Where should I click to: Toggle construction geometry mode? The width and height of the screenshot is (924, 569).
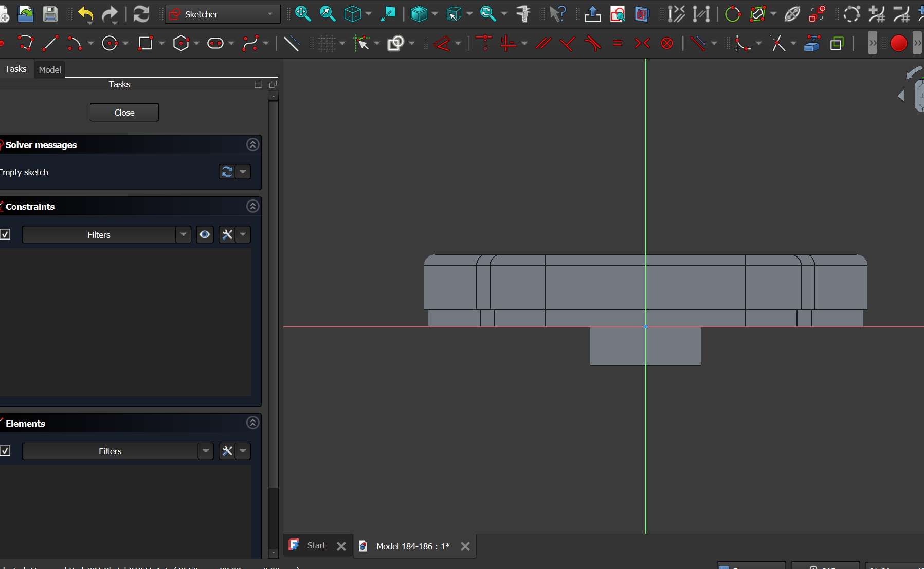pos(292,44)
